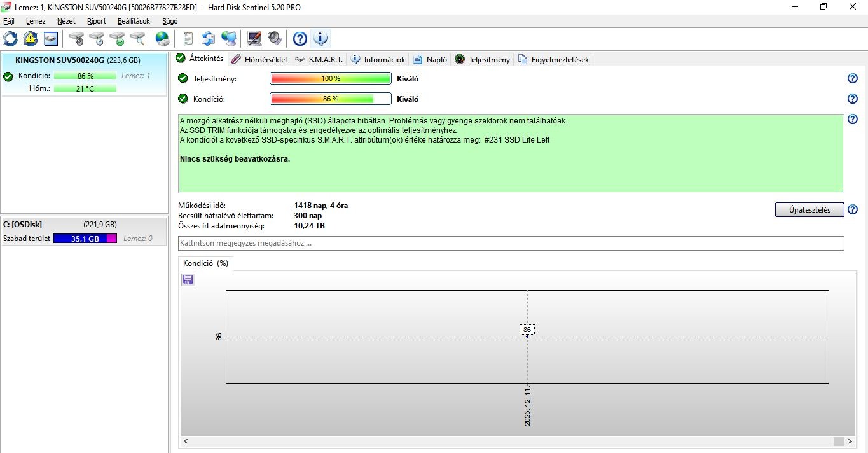
Task: Click the speaker sound toolbar icon
Action: click(x=275, y=39)
